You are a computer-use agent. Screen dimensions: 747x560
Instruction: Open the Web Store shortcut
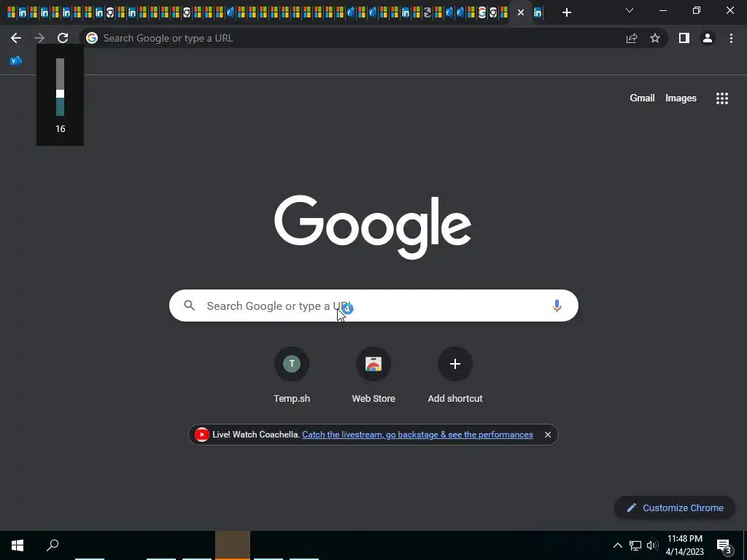tap(373, 376)
